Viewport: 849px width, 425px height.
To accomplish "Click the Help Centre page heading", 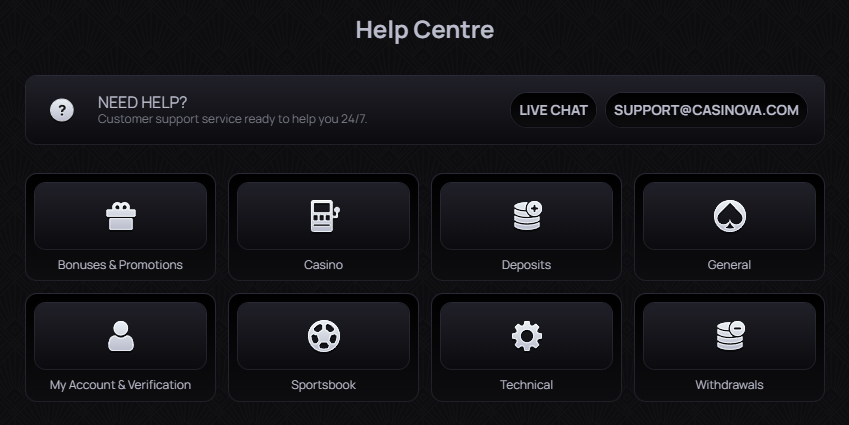I will [424, 30].
